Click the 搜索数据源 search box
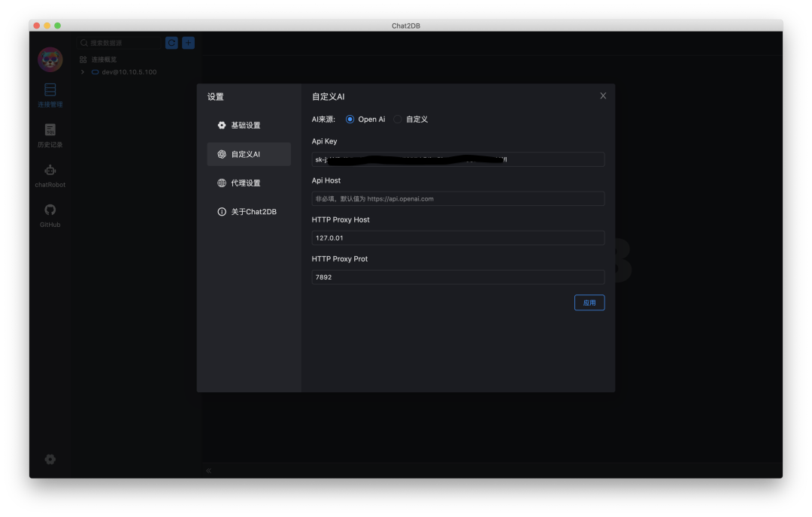The image size is (812, 517). point(119,43)
